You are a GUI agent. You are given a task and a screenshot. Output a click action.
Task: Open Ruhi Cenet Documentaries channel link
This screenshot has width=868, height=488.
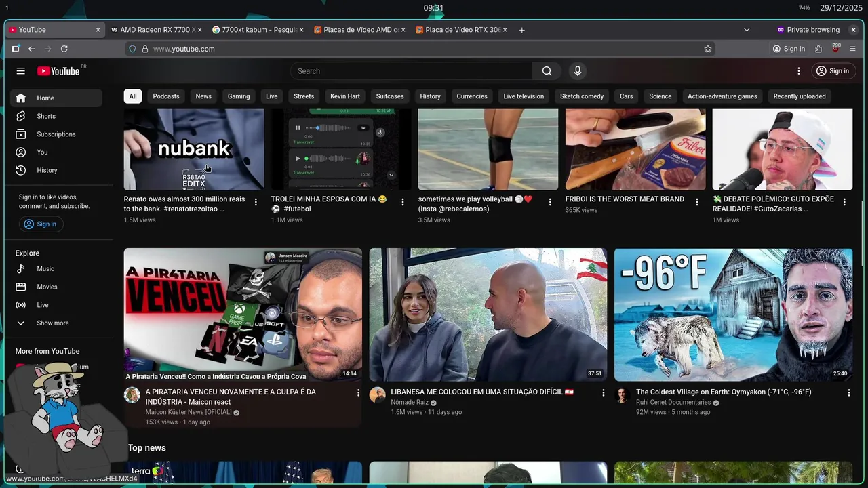pyautogui.click(x=673, y=403)
